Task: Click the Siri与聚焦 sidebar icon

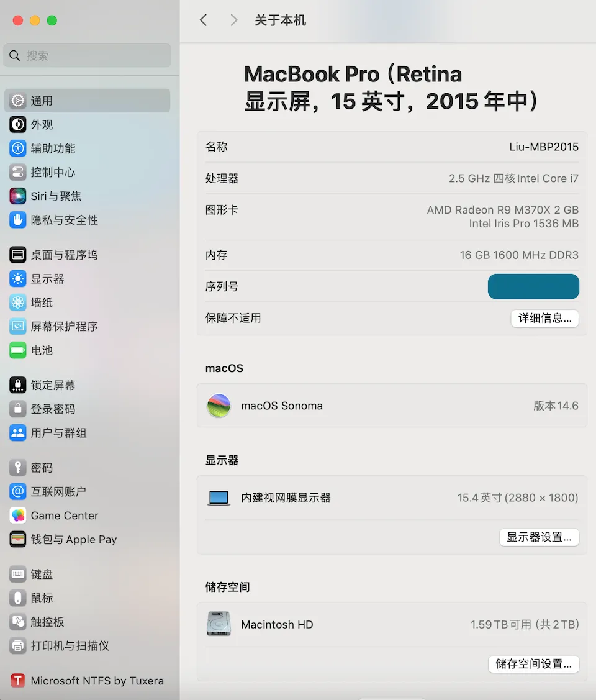Action: 17,196
